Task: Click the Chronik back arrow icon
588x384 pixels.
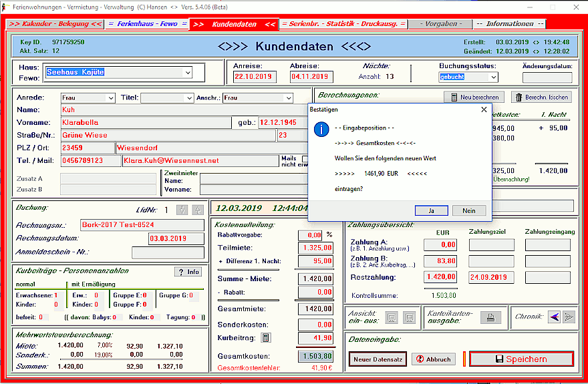Action: pos(553,317)
